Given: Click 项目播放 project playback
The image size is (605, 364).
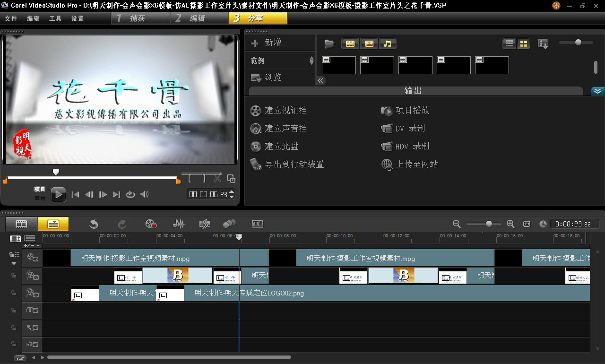Looking at the screenshot, I should click(406, 111).
